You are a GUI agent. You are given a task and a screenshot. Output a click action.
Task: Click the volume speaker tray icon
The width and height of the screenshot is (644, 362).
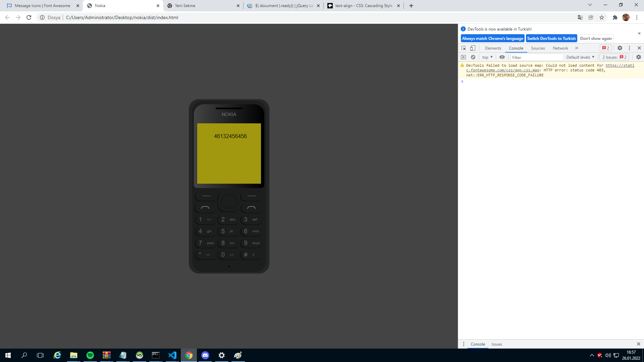(608, 355)
